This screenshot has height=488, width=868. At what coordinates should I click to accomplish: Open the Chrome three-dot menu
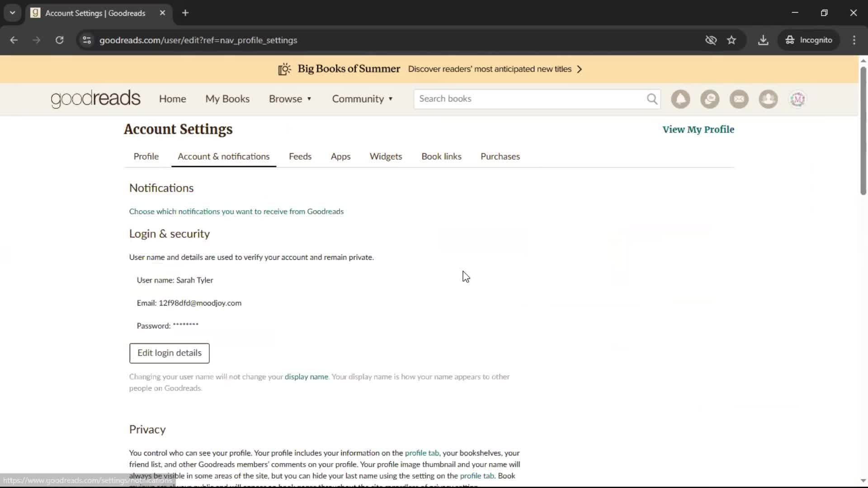pos(854,40)
